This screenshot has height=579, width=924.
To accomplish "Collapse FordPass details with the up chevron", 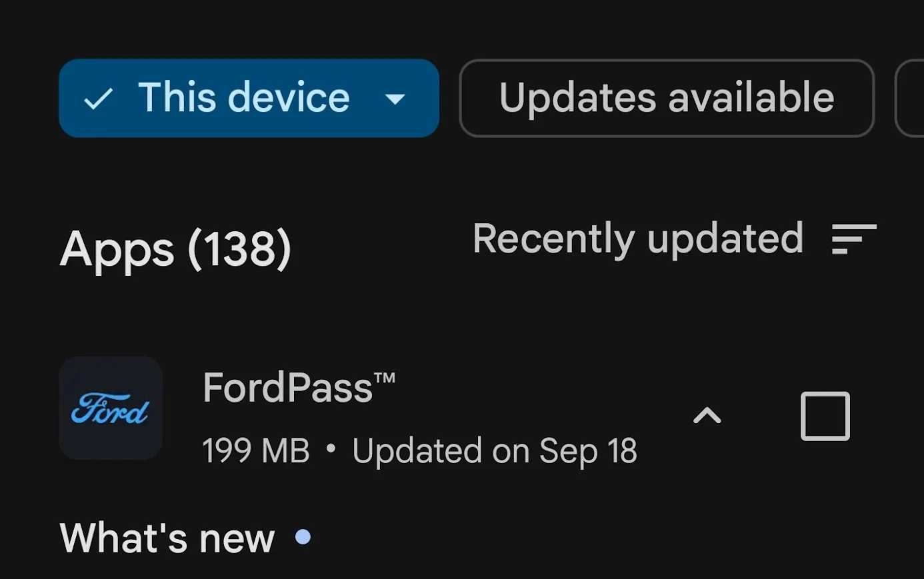I will pyautogui.click(x=707, y=416).
